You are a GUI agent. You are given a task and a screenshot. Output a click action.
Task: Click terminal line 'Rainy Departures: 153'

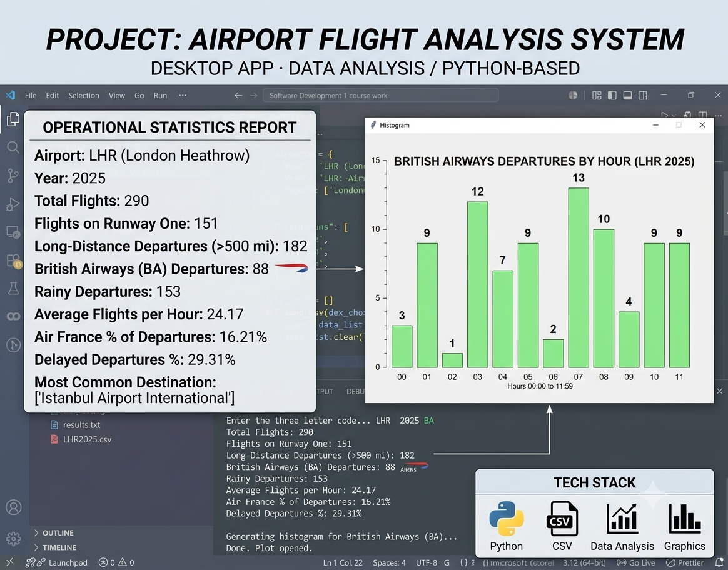[x=276, y=479]
